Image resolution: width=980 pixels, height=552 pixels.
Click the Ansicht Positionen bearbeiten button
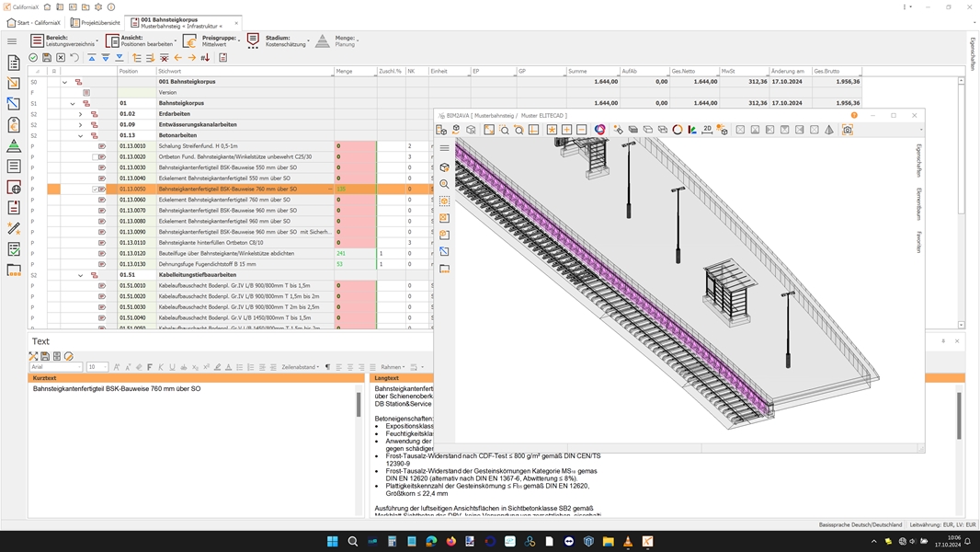[141, 40]
